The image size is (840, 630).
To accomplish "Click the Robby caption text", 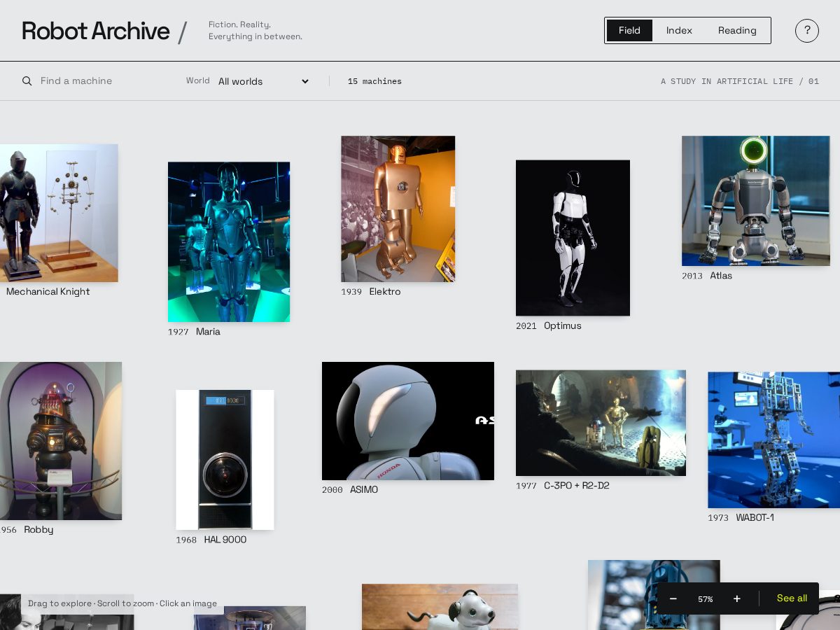I will [x=38, y=530].
